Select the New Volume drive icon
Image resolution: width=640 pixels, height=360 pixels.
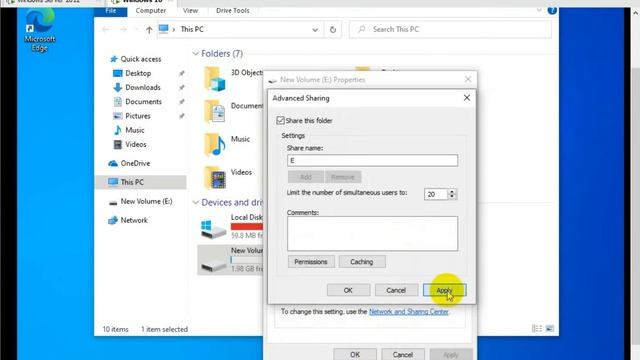tap(213, 264)
